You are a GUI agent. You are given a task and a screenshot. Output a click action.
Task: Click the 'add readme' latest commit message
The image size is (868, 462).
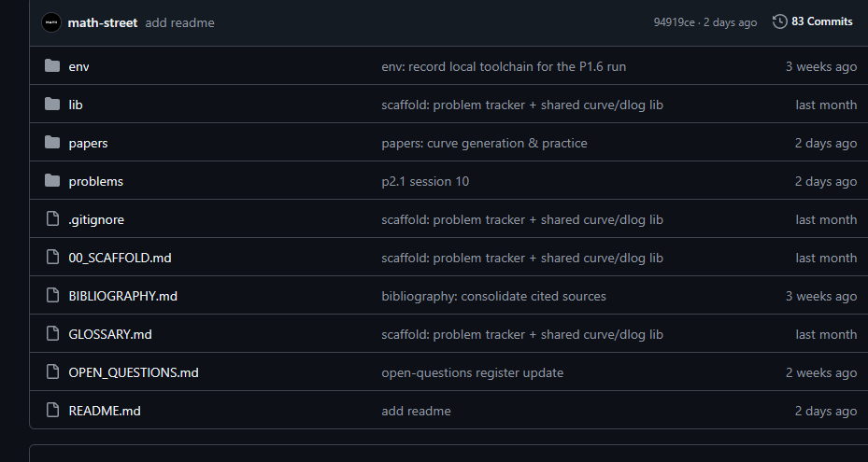coord(179,22)
